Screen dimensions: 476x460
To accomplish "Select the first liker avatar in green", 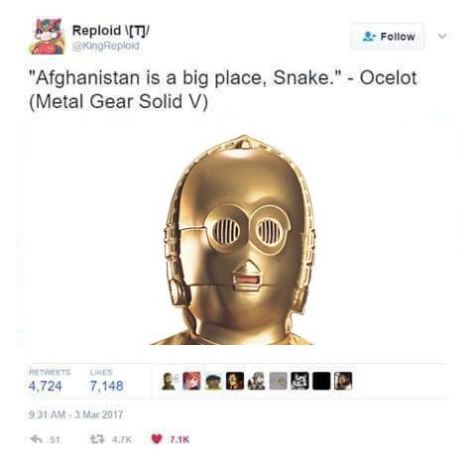I will 170,381.
